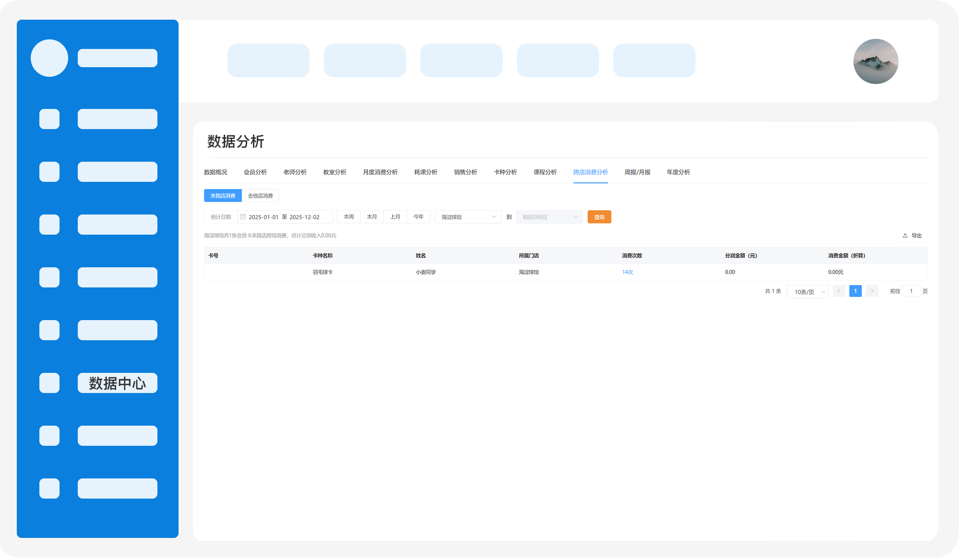This screenshot has width=959, height=560.
Task: Click the icon beside 数据中心 sidebar item
Action: (x=49, y=383)
